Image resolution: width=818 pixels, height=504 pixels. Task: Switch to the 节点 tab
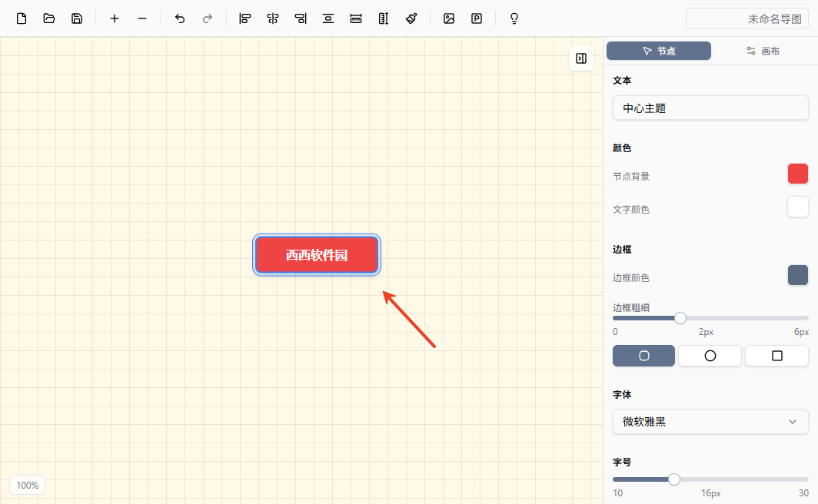click(x=658, y=51)
